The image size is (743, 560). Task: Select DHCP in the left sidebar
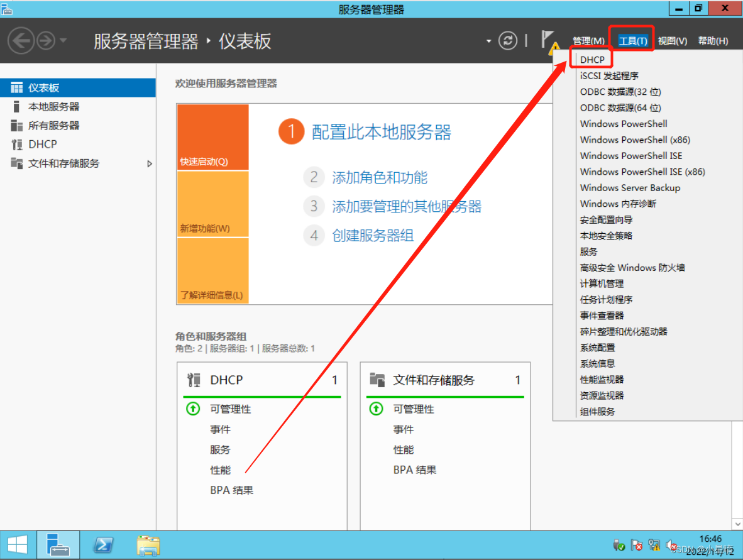coord(78,144)
